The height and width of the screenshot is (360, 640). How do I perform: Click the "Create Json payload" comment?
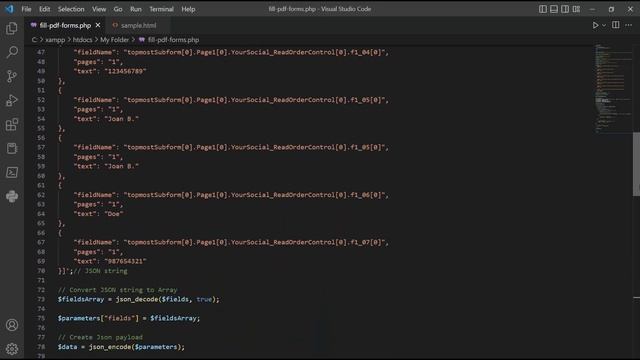pyautogui.click(x=100, y=337)
